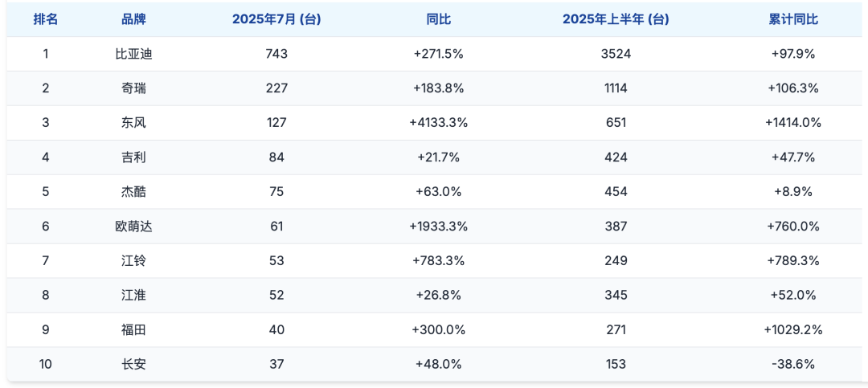
Task: Select the 福田 brand cell
Action: 133,330
